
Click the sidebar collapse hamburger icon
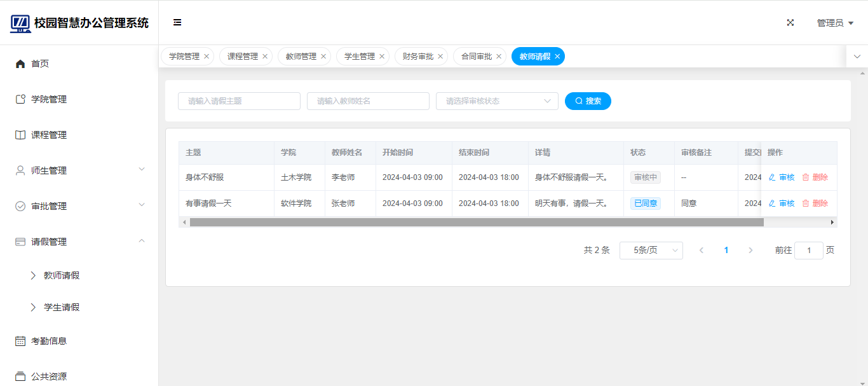177,22
